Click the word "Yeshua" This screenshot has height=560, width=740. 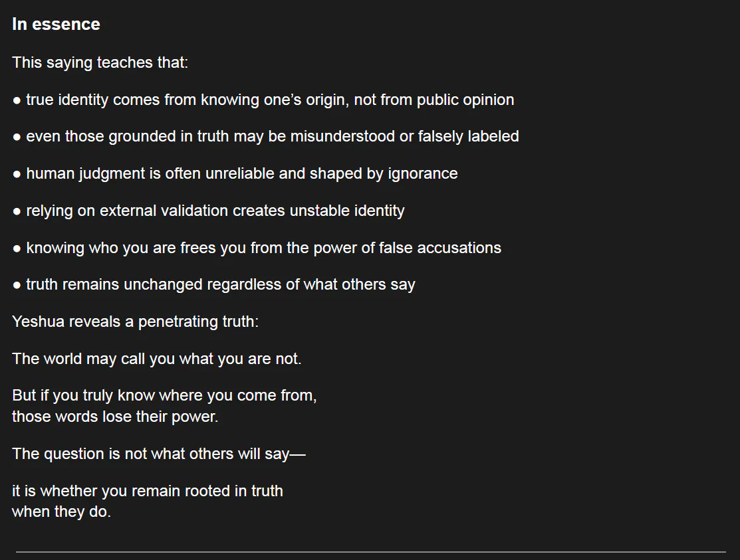(38, 322)
